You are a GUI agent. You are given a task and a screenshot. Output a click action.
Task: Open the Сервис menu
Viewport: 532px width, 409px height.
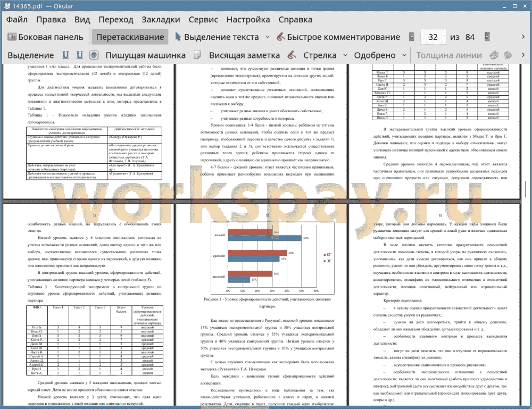click(203, 20)
